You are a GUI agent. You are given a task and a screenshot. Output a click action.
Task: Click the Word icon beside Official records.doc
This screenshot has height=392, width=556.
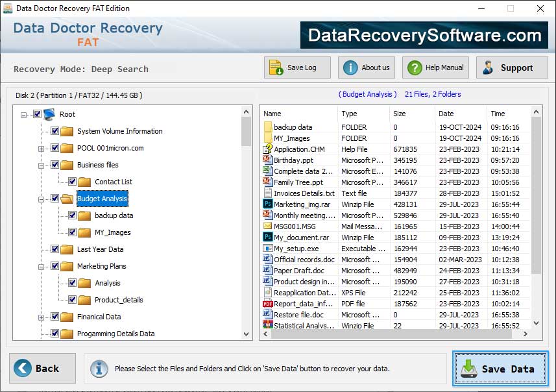pyautogui.click(x=267, y=259)
